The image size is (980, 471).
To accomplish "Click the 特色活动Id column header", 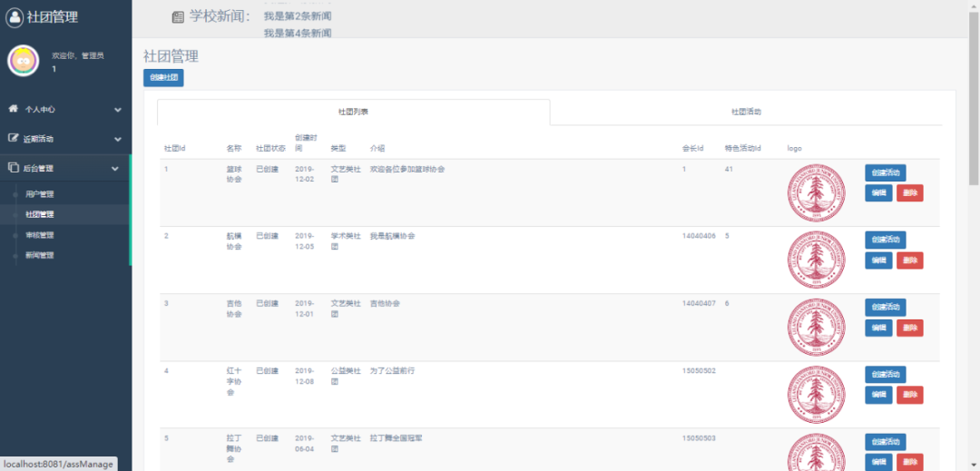I will (x=742, y=149).
